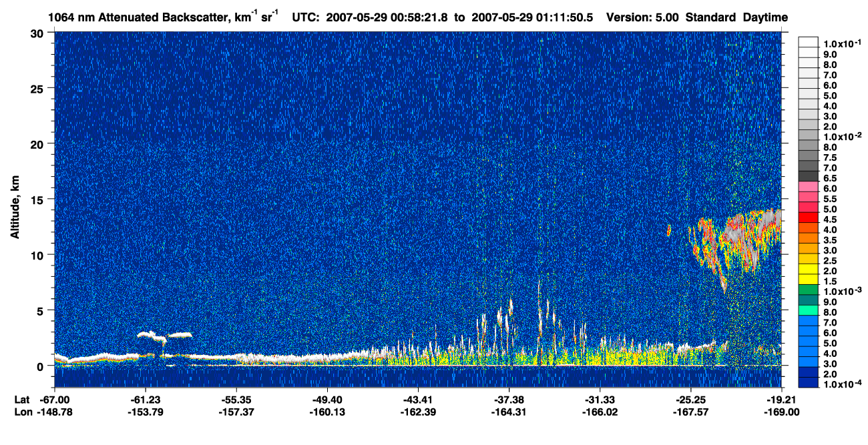Click latitude value '-55.35'
This screenshot has width=868, height=445.
click(x=236, y=400)
